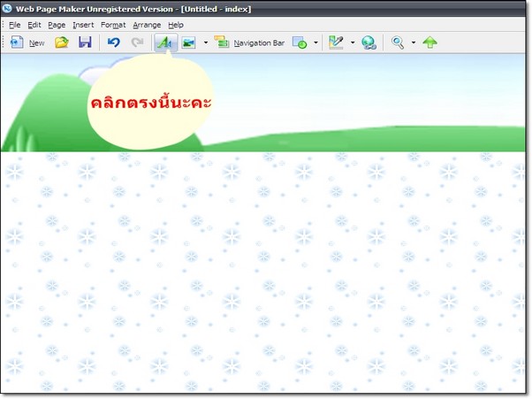
Task: Save the project with floppy disk icon
Action: [x=85, y=42]
